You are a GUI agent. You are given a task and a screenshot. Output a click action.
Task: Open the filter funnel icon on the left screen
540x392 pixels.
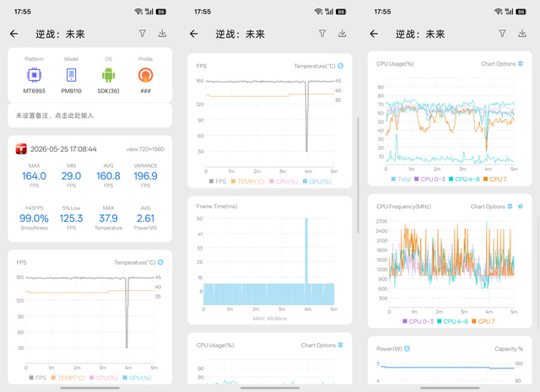click(143, 34)
